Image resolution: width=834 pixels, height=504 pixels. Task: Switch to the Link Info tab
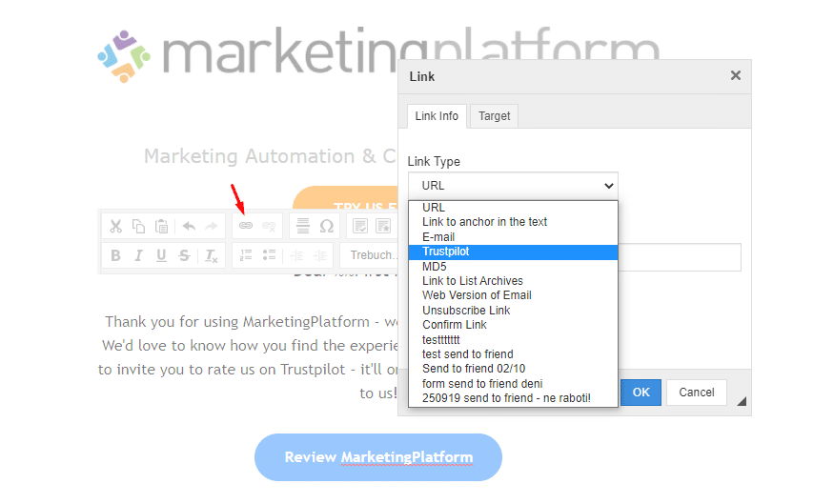tap(437, 116)
